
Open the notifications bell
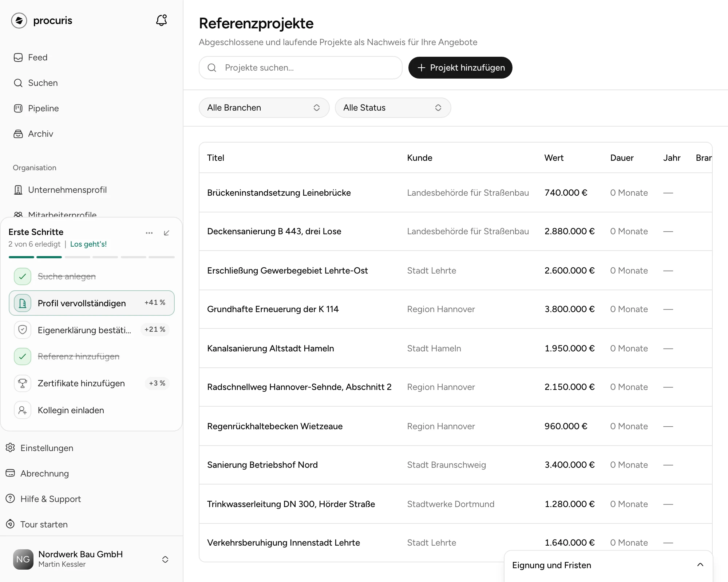(162, 20)
